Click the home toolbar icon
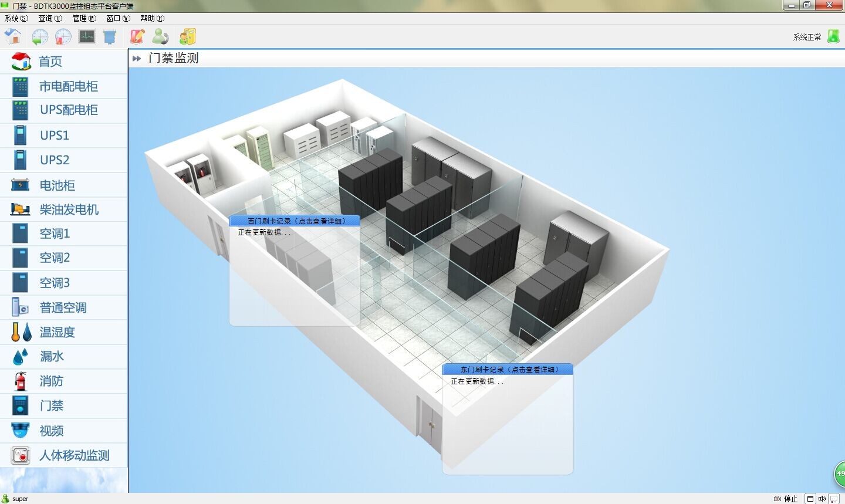 click(13, 36)
